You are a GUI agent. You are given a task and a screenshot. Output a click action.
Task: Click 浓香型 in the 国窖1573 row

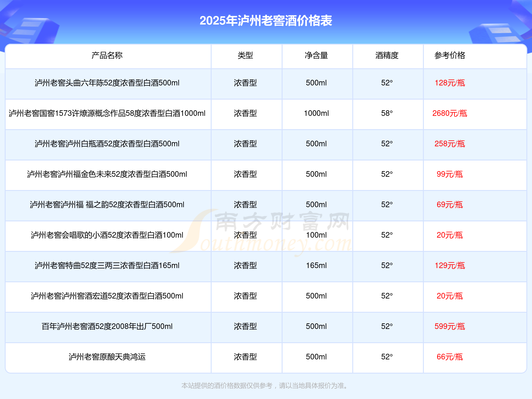click(245, 113)
